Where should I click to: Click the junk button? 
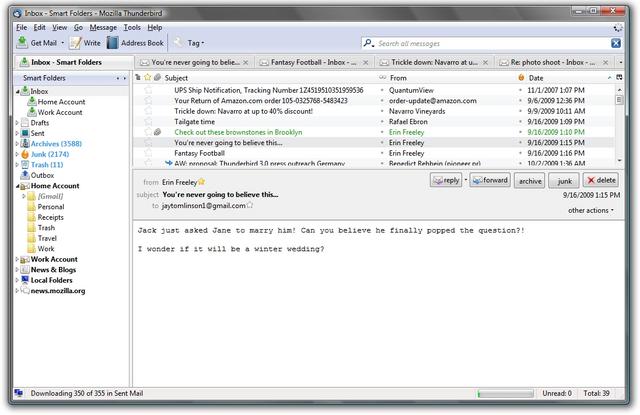pos(564,180)
